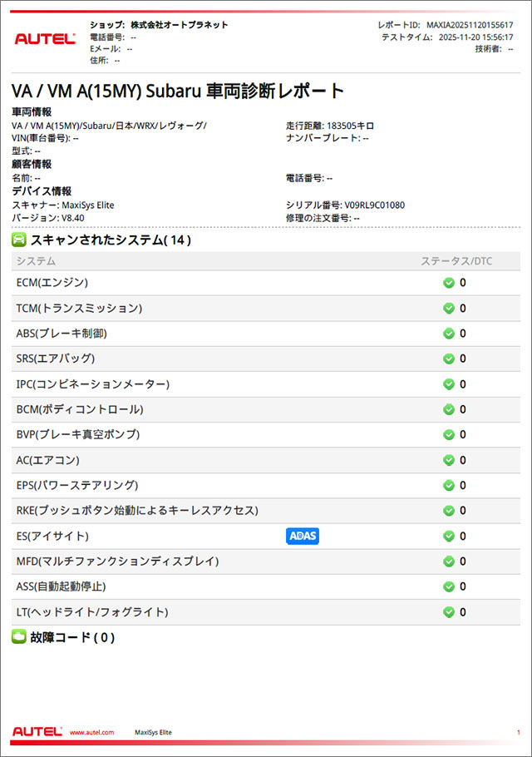Click the VIN(車台番号) field label
This screenshot has height=757, width=532.
pyautogui.click(x=42, y=138)
